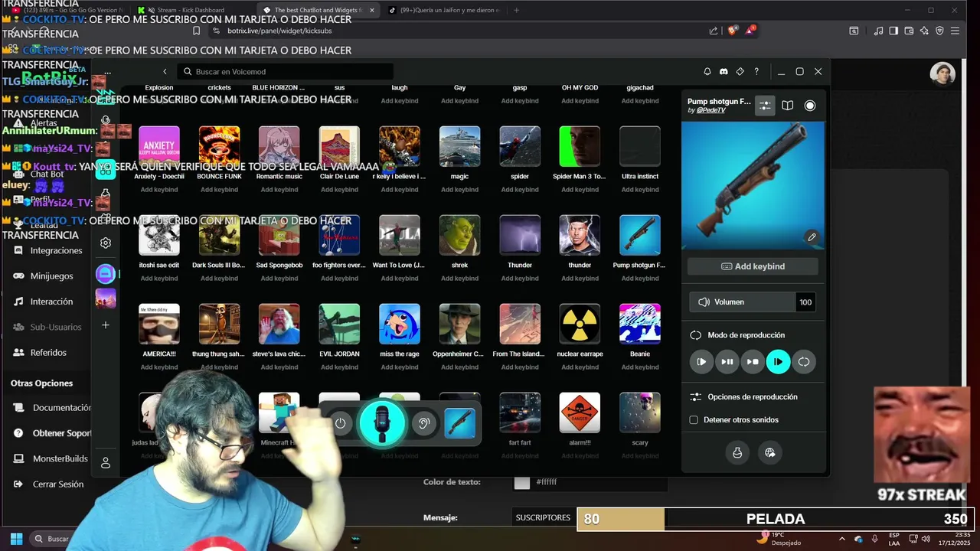Add keybind under EVIL JORDAN sound

[x=339, y=367]
